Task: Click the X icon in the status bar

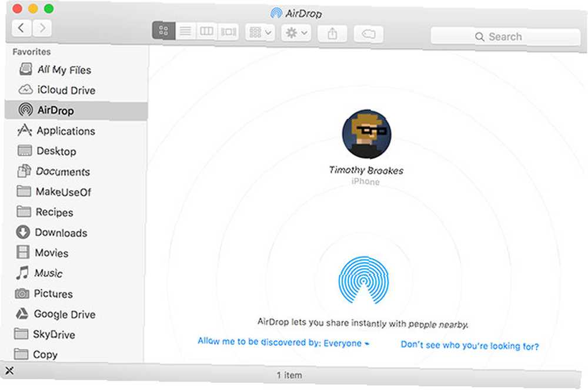Action: coord(9,371)
